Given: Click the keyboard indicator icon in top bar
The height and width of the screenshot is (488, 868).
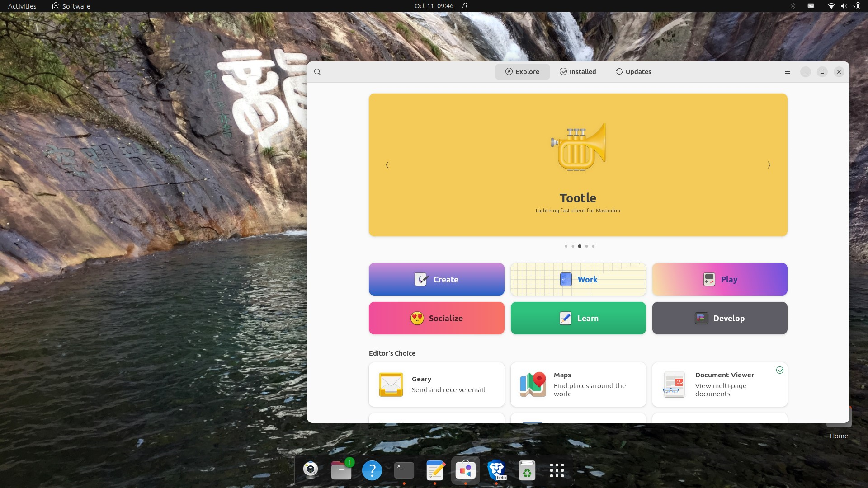Looking at the screenshot, I should pyautogui.click(x=811, y=6).
